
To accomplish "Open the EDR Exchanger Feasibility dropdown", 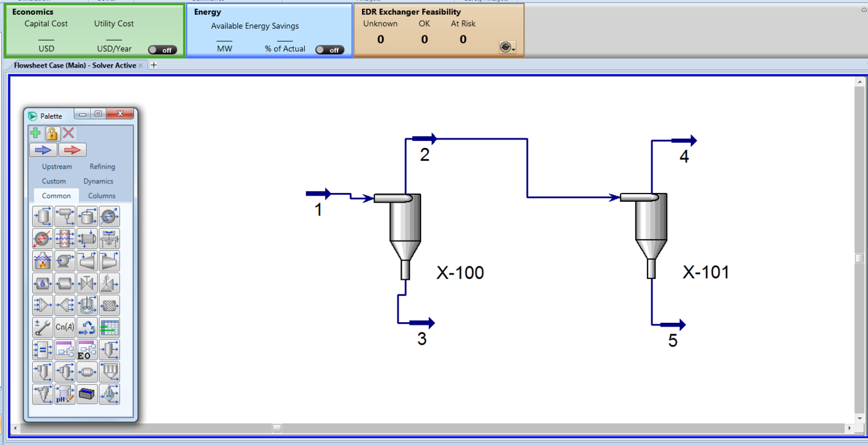I will [507, 48].
